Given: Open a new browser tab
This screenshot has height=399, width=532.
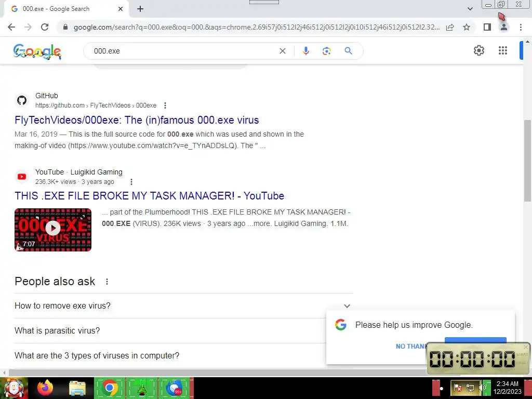Looking at the screenshot, I should click(x=140, y=9).
